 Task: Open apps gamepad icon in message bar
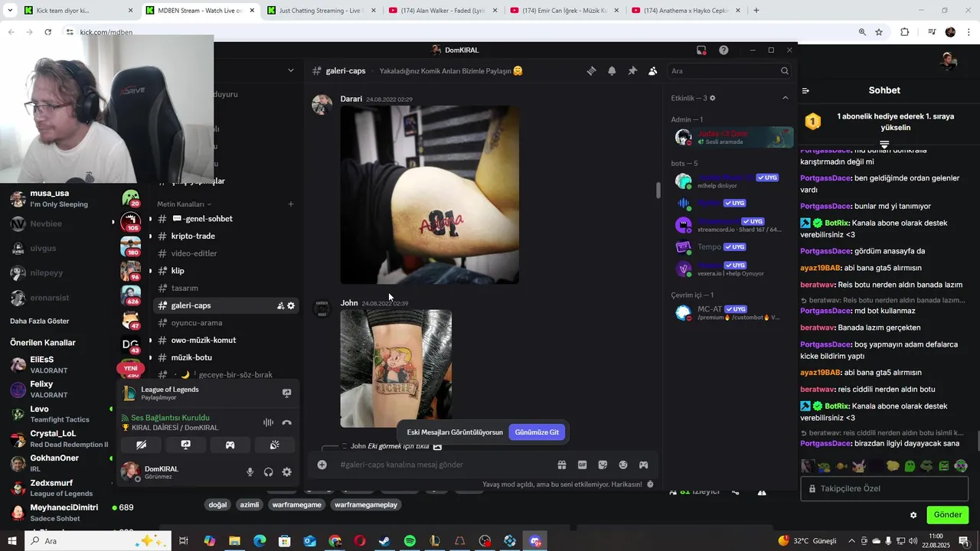[x=643, y=465]
